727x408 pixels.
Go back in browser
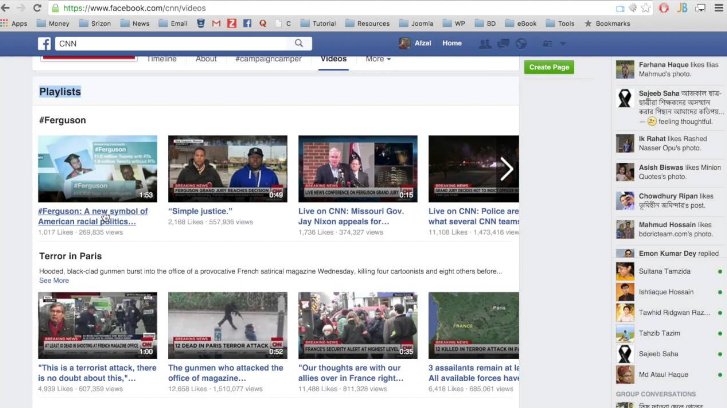[6, 8]
